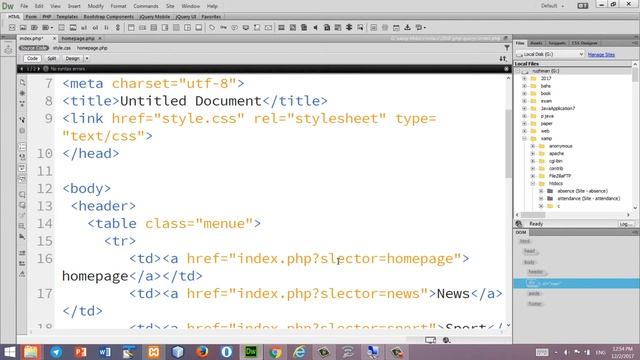Insert an unordered list (ul) icon
Screen dimensions: 640x360
point(84,27)
